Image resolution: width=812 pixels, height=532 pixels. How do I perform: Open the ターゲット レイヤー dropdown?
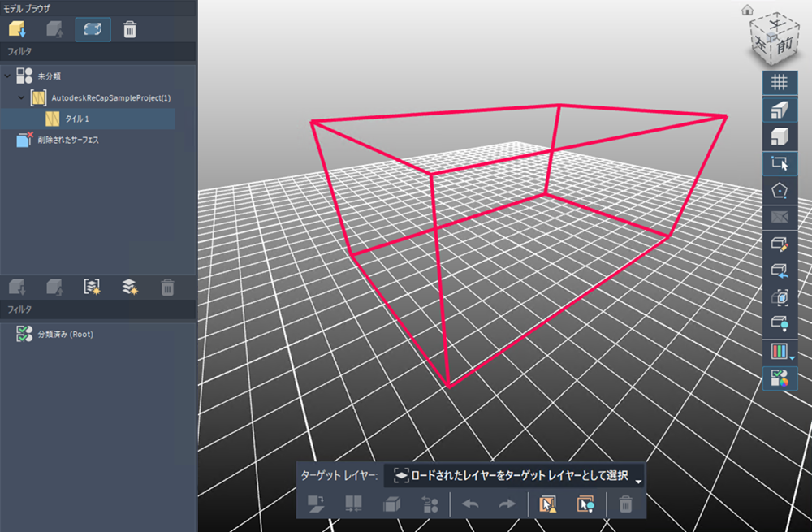(515, 475)
